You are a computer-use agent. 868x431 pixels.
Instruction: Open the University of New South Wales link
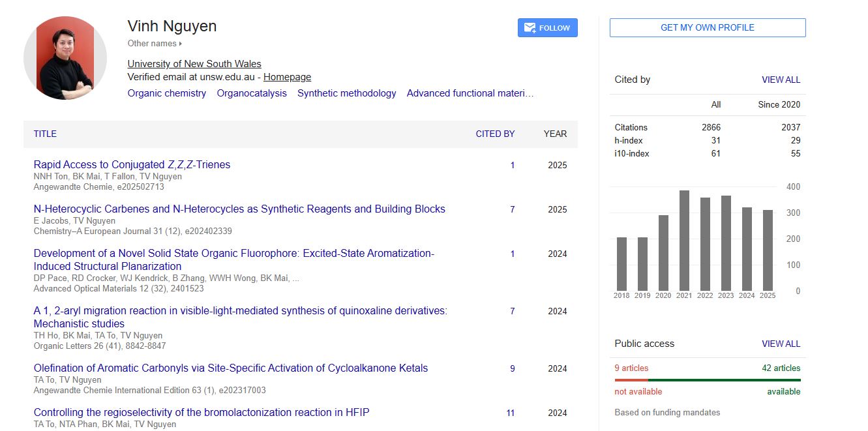pyautogui.click(x=194, y=64)
